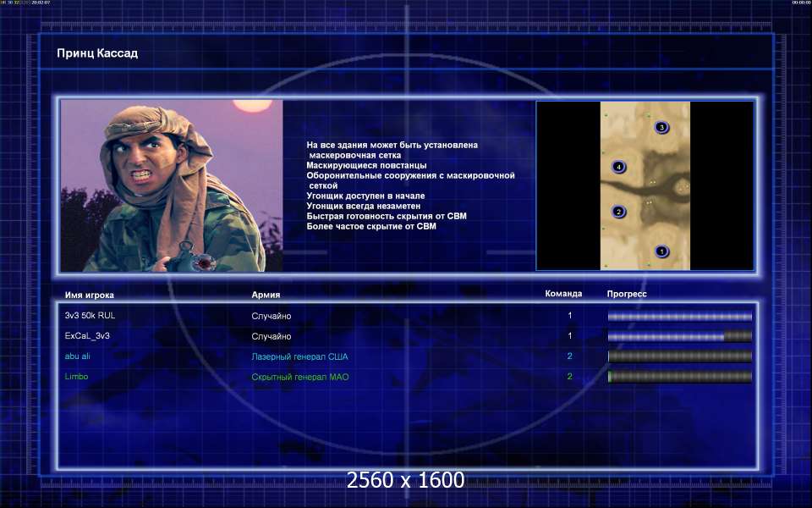Screen dimensions: 812x508
Task: Click team number for ExCaL_3v3
Action: [569, 336]
